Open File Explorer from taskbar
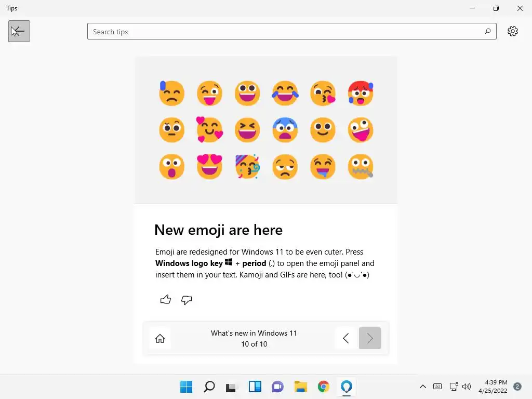Image resolution: width=532 pixels, height=399 pixels. point(301,387)
